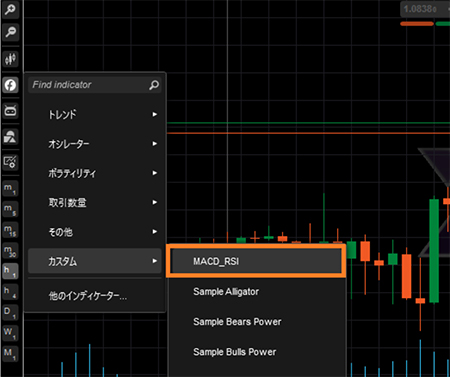
Task: Open the drawing objects shapes icon
Action: pyautogui.click(x=10, y=137)
